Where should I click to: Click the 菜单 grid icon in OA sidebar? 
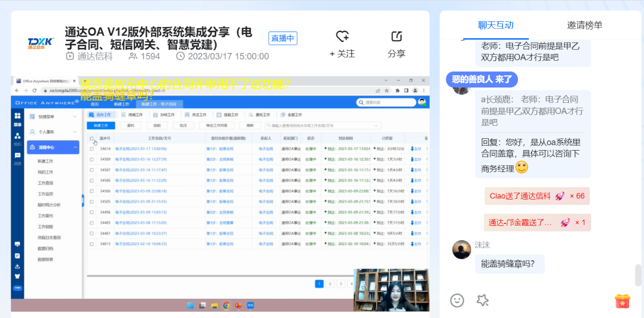[x=18, y=116]
